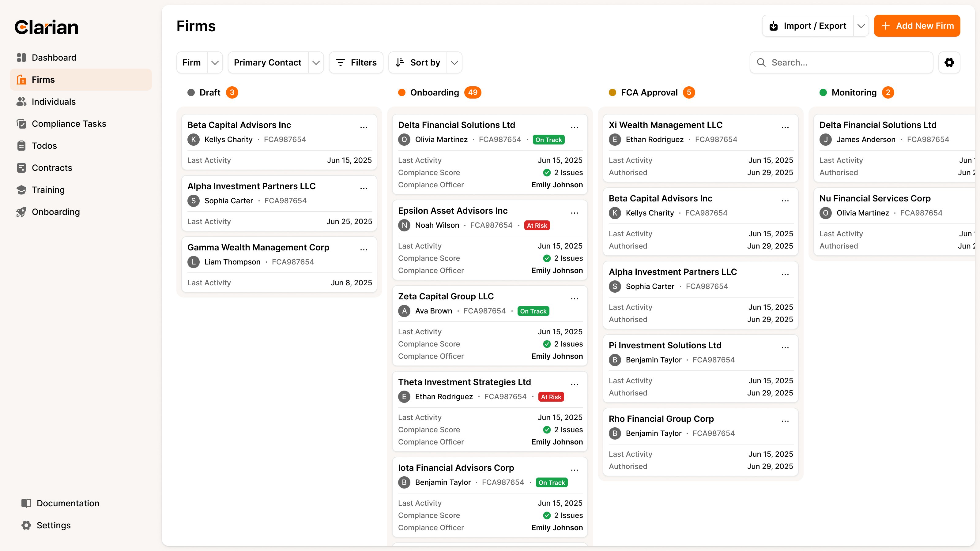Open more options on Beta Capital Advisors draft card

pos(364,127)
